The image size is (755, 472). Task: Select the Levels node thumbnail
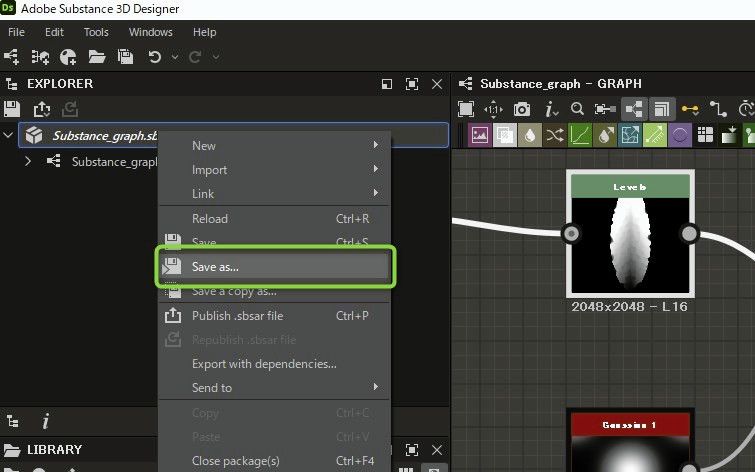(x=630, y=245)
